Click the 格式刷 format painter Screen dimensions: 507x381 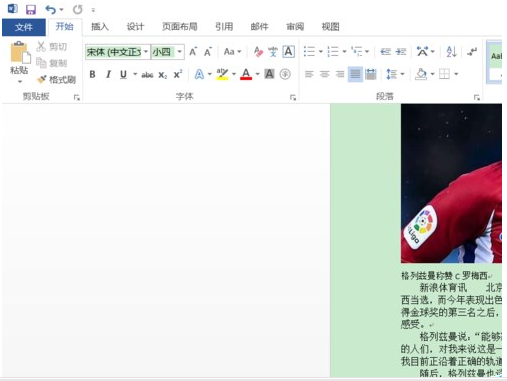[x=56, y=79]
